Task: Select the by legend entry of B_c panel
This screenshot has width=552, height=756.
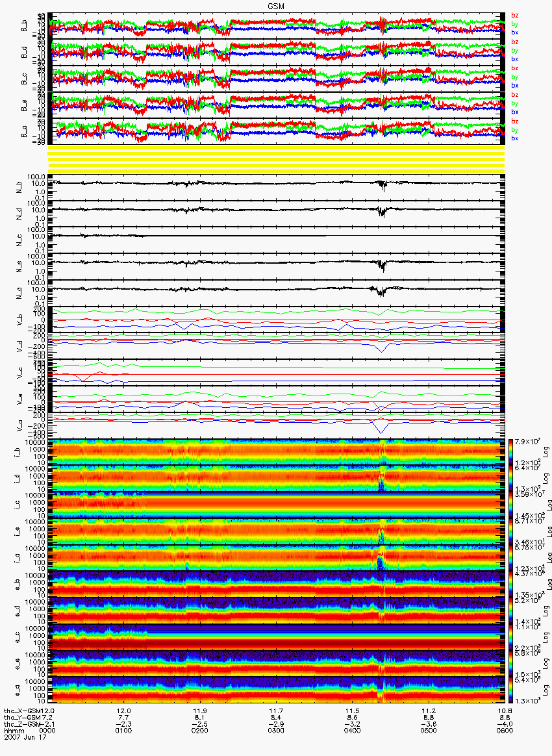Action: (x=515, y=77)
